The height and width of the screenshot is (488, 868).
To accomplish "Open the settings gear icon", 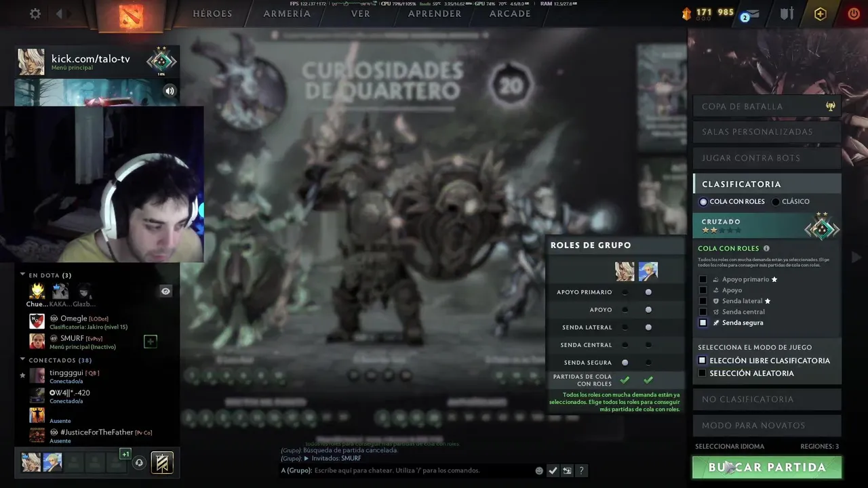I will pos(35,14).
